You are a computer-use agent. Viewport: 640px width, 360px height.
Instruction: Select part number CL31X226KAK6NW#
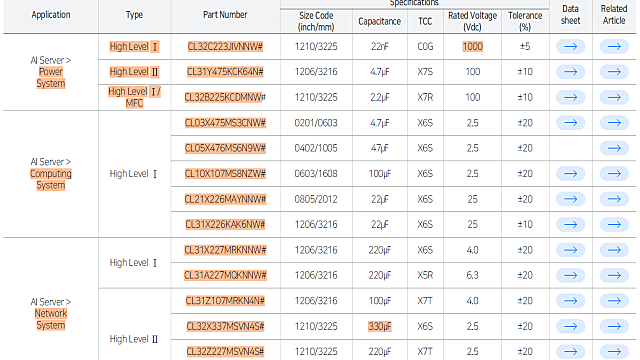coord(225,224)
